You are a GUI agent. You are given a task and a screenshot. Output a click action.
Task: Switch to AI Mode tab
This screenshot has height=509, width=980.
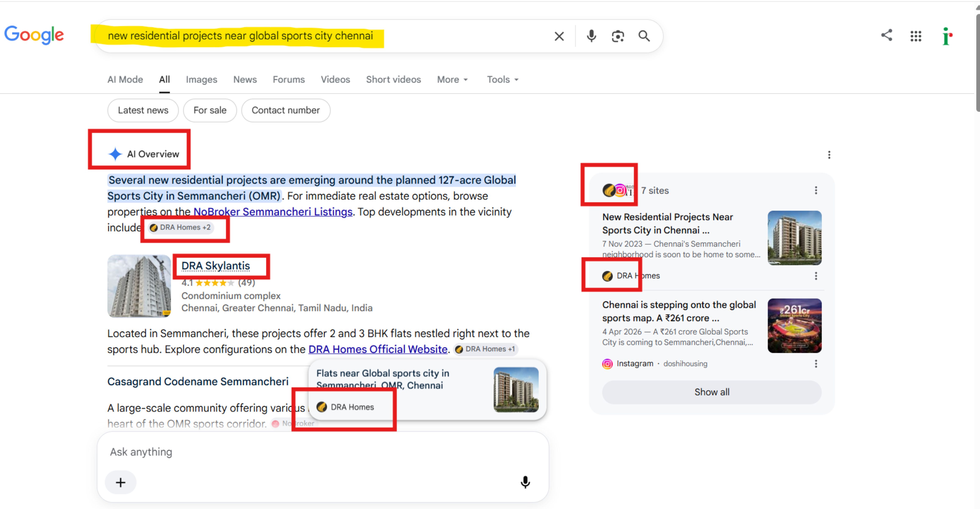click(x=125, y=80)
